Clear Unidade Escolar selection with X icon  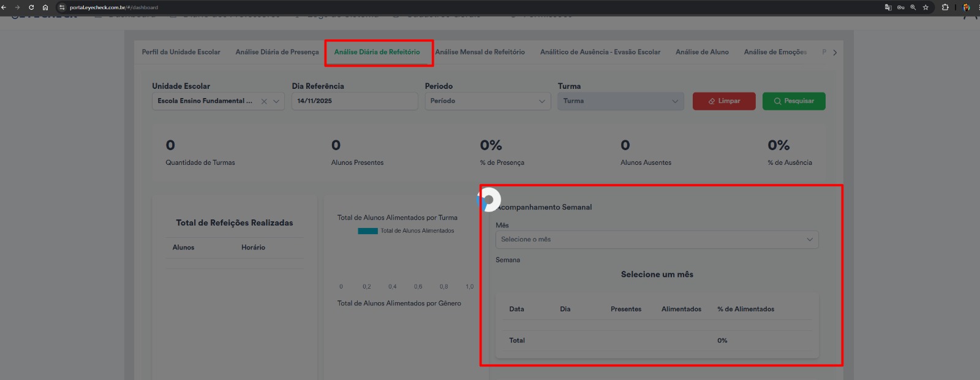[x=264, y=102]
